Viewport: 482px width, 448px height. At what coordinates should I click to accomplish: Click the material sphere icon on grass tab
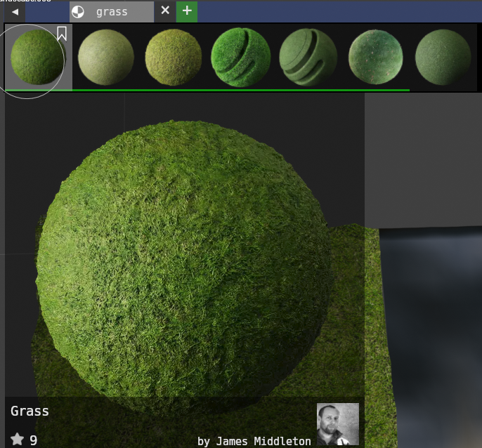tap(78, 11)
